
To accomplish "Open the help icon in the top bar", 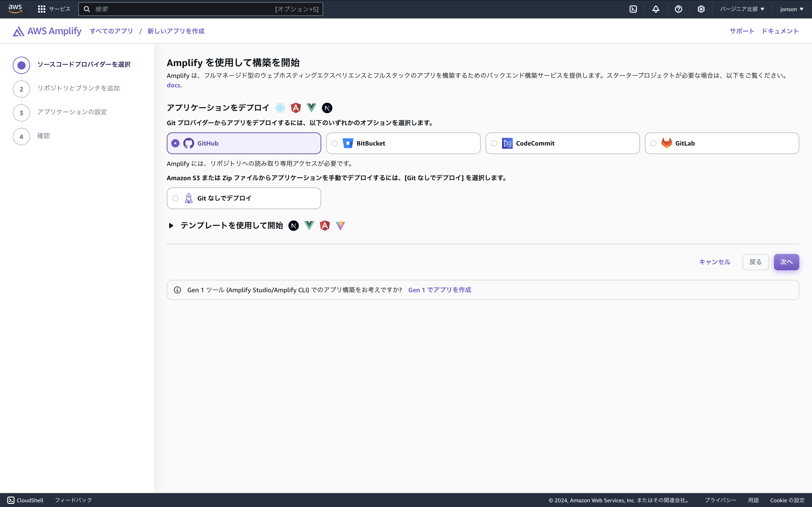I will click(679, 9).
